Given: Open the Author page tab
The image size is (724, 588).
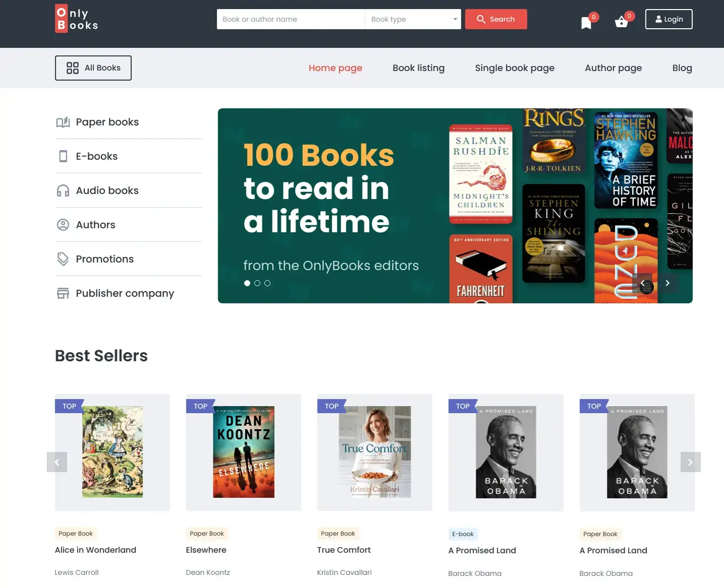Looking at the screenshot, I should pos(613,68).
